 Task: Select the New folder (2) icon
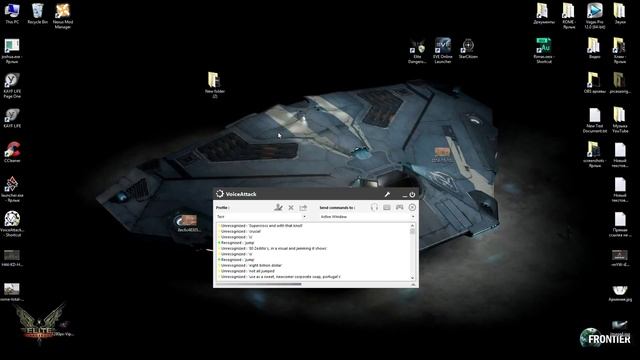[215, 85]
